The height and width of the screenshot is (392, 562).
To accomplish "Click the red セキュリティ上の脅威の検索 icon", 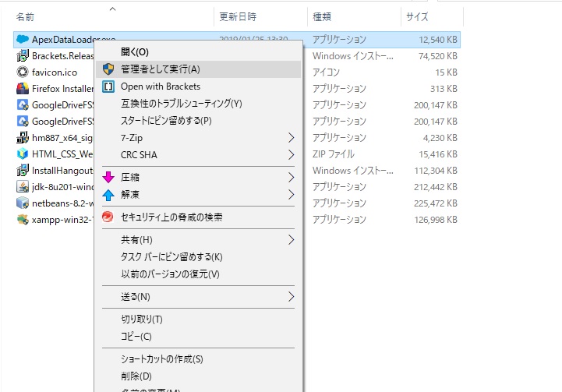I will tap(108, 217).
